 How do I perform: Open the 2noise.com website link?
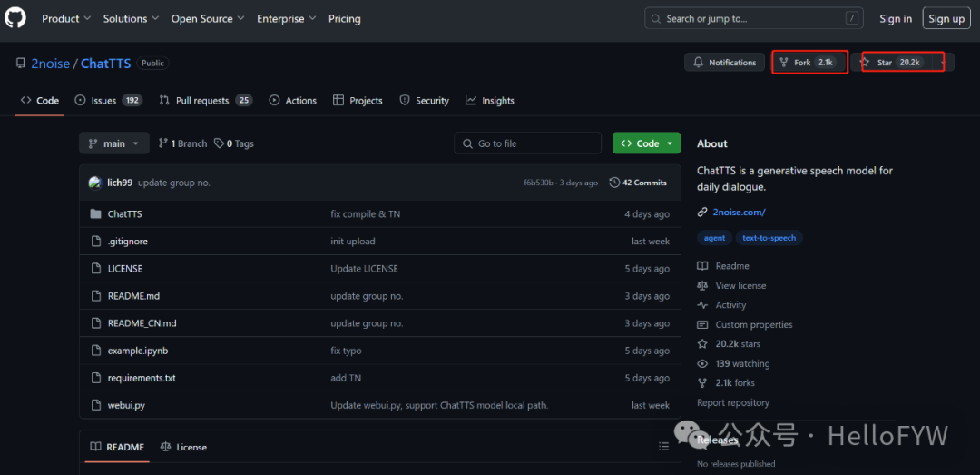739,213
